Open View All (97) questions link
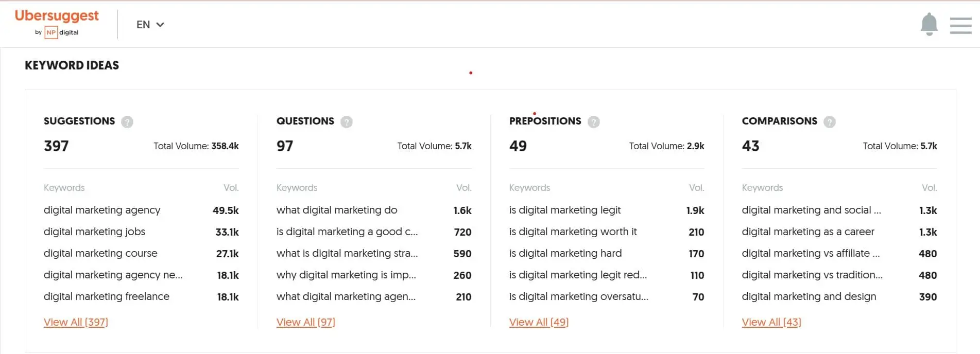 coord(305,322)
